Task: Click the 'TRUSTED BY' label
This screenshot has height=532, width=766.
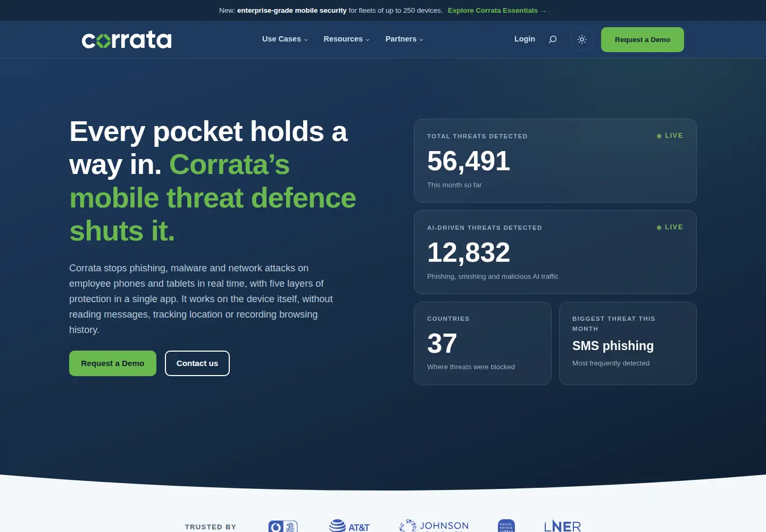Action: [x=211, y=527]
